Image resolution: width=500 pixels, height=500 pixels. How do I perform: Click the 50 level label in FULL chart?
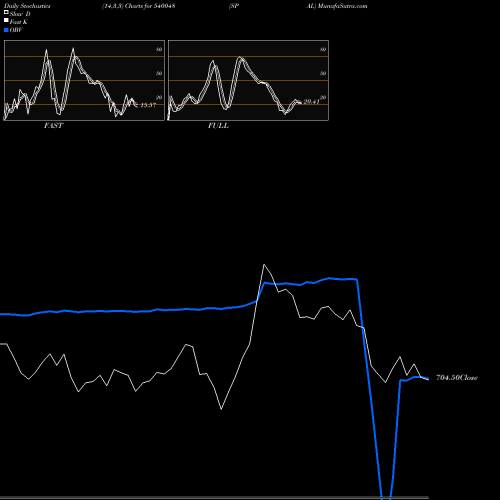(323, 73)
